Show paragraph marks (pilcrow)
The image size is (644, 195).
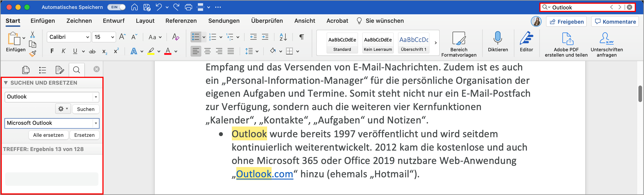302,37
